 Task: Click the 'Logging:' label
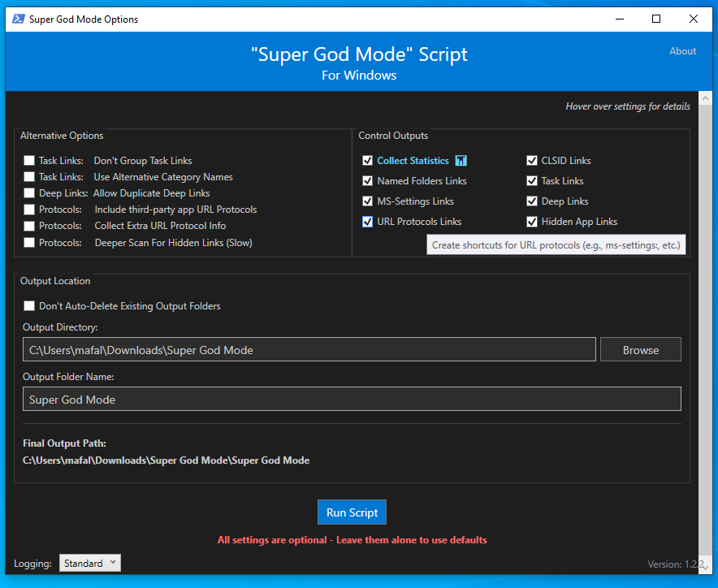point(32,564)
